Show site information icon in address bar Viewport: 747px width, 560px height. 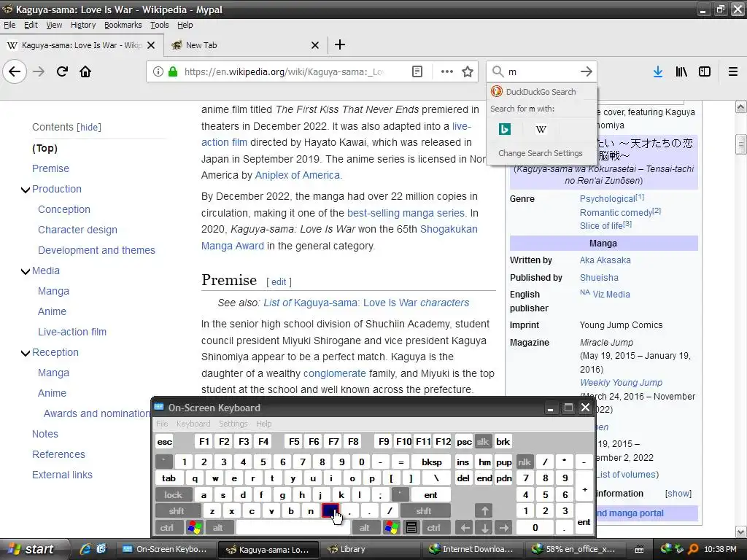point(158,72)
